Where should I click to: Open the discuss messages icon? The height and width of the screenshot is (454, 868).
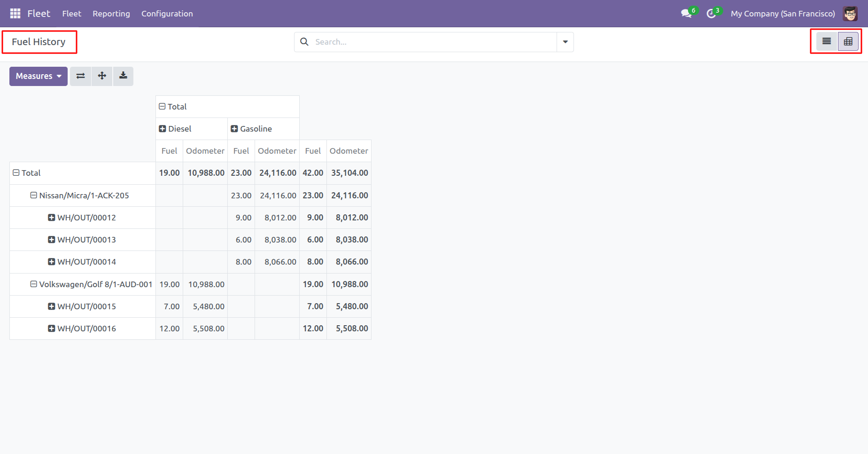pos(687,14)
